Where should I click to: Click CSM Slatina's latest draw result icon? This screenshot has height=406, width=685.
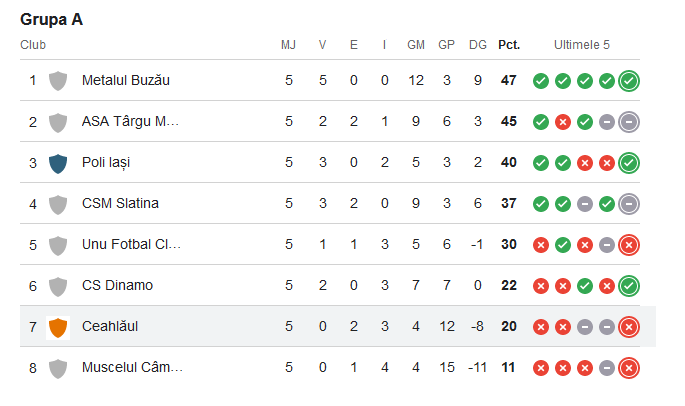(629, 204)
